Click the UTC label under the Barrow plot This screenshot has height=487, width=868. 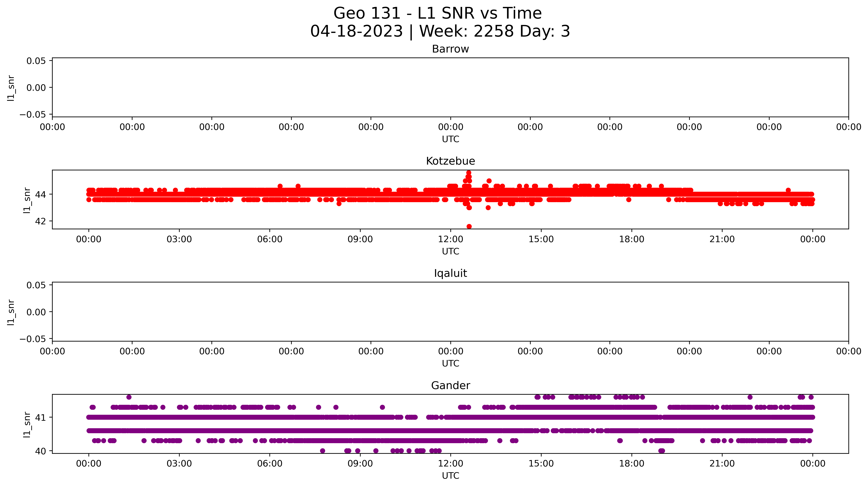(451, 139)
